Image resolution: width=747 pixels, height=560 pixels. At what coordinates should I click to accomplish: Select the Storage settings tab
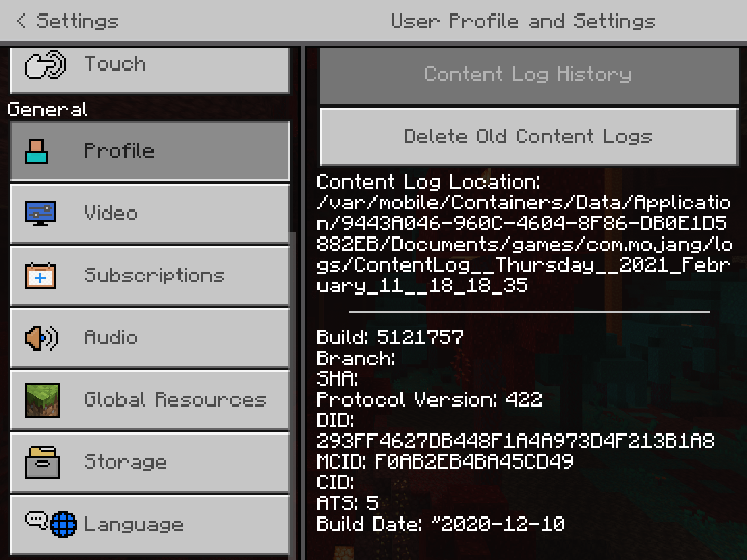point(150,462)
